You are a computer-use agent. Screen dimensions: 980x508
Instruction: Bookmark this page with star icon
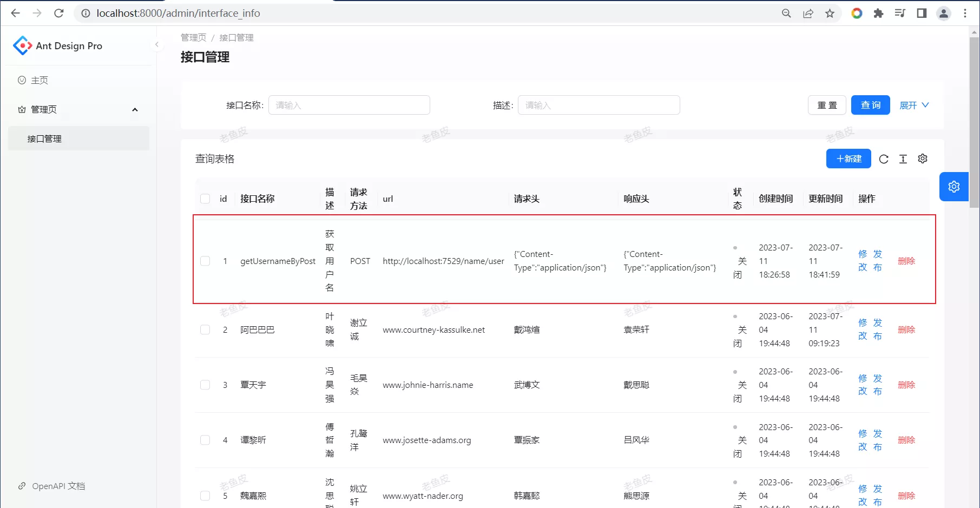[830, 13]
